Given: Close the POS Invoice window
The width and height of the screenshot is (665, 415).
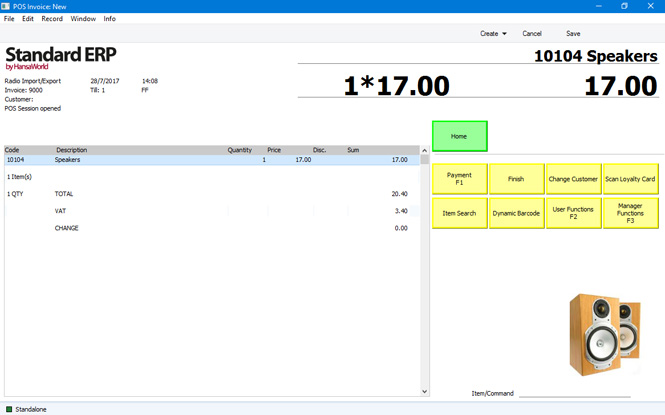Looking at the screenshot, I should [651, 6].
